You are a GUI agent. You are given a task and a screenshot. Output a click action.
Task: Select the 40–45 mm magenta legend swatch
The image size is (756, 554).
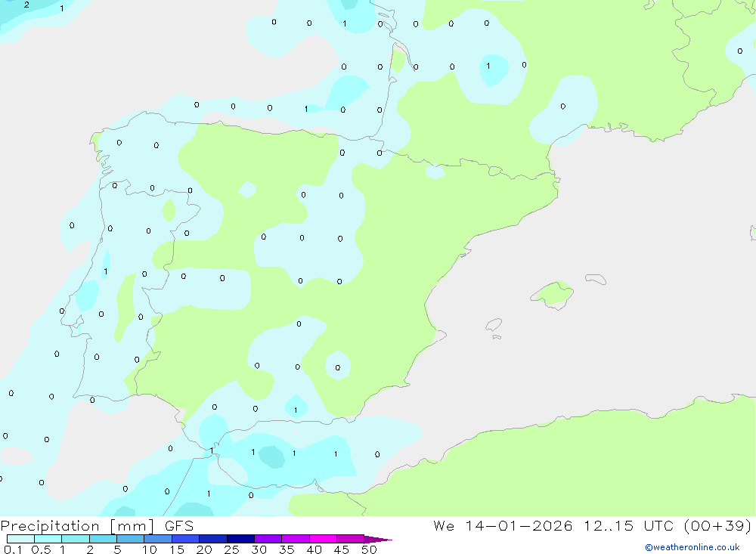pyautogui.click(x=323, y=539)
